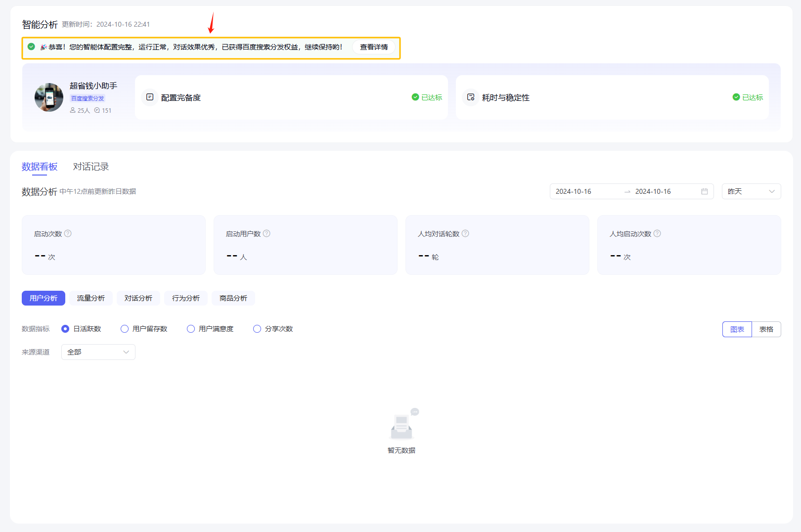Switch view to 表格
Viewport: 801px width, 532px height.
(x=766, y=329)
